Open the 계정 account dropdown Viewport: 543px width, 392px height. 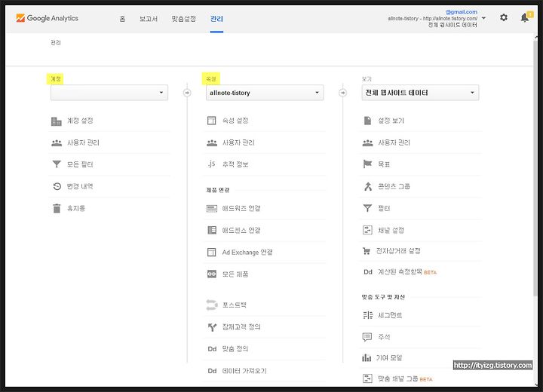tap(109, 93)
